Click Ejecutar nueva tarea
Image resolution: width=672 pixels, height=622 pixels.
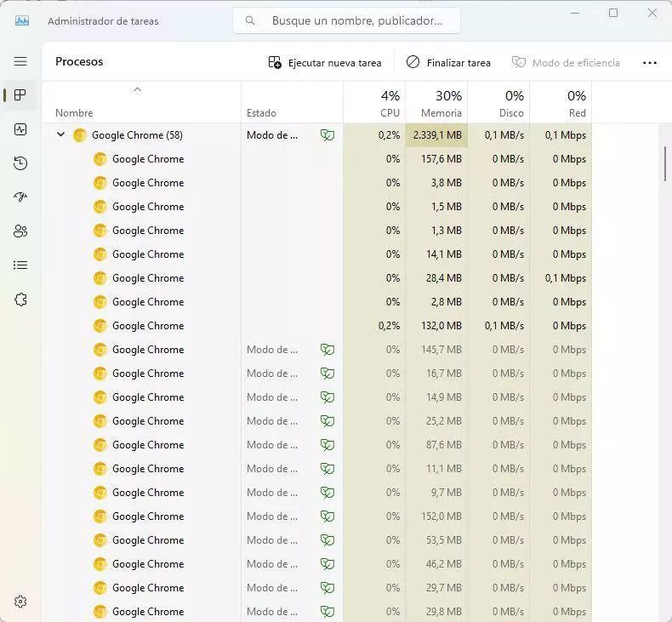(x=324, y=63)
